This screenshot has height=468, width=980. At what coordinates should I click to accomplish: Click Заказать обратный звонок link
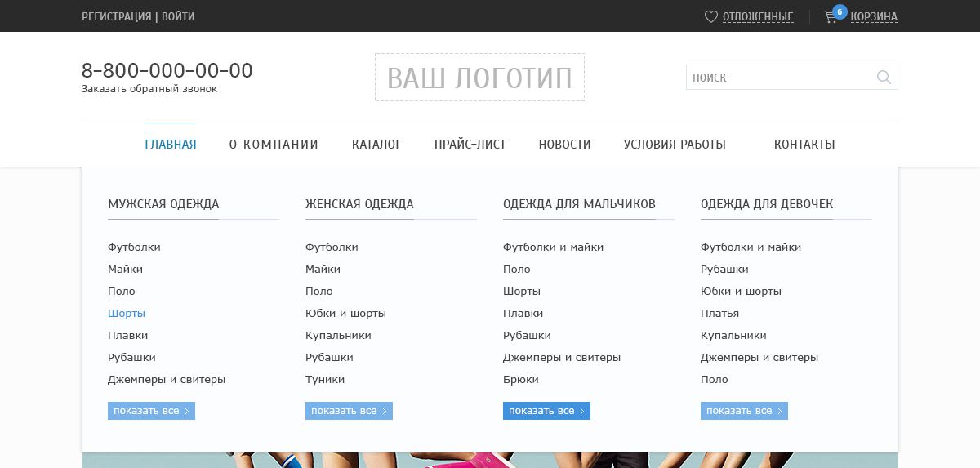(149, 89)
